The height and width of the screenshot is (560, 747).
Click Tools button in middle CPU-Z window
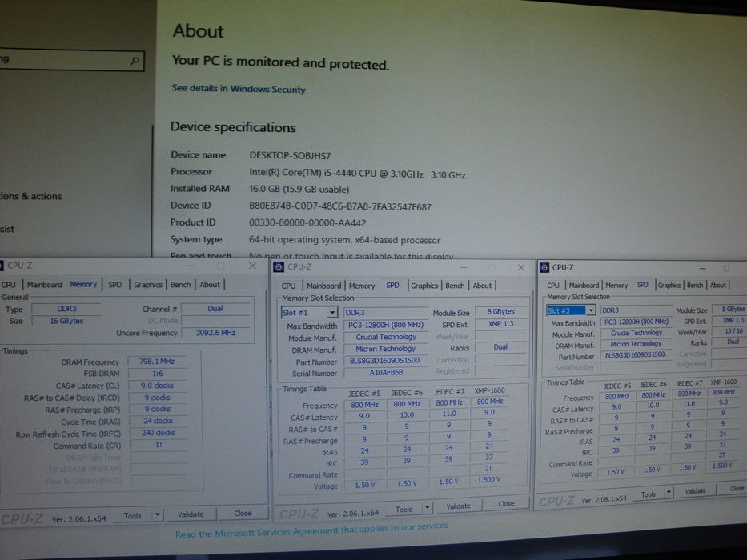point(404,509)
